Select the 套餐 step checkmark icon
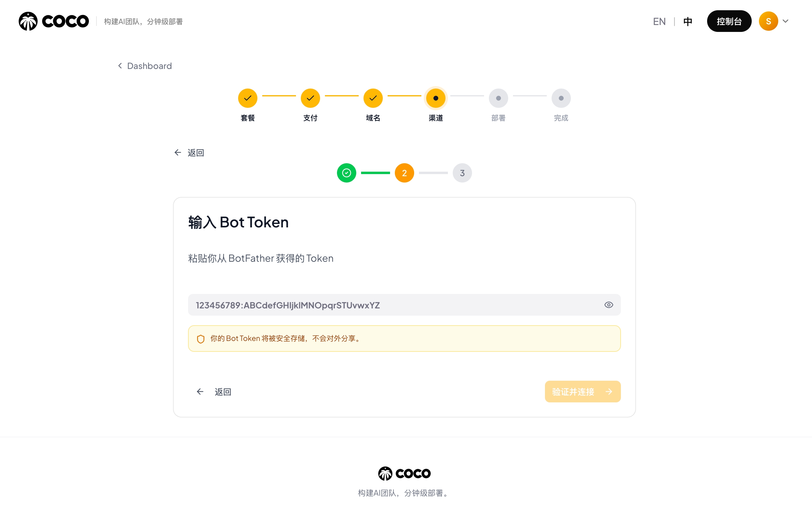Screen dimensions: 812x509 pos(247,98)
